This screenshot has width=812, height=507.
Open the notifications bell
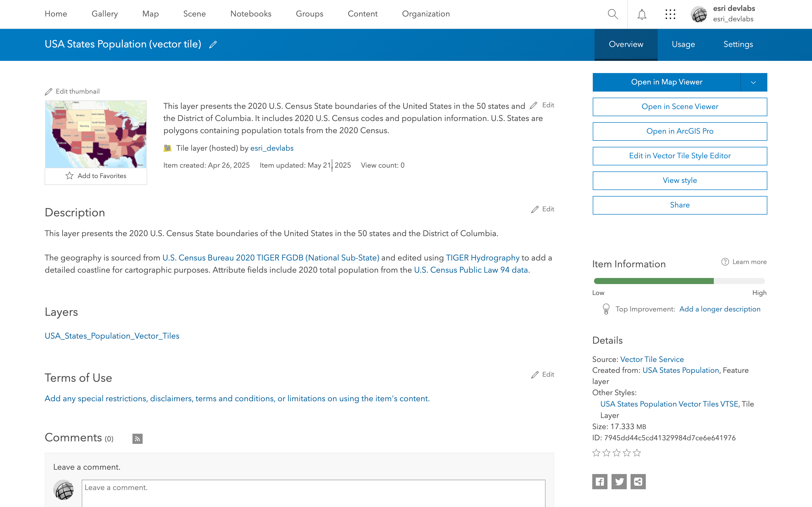click(642, 14)
